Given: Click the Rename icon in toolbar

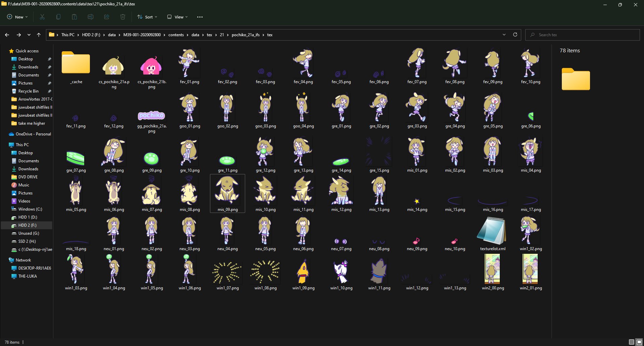Looking at the screenshot, I should click(x=91, y=17).
